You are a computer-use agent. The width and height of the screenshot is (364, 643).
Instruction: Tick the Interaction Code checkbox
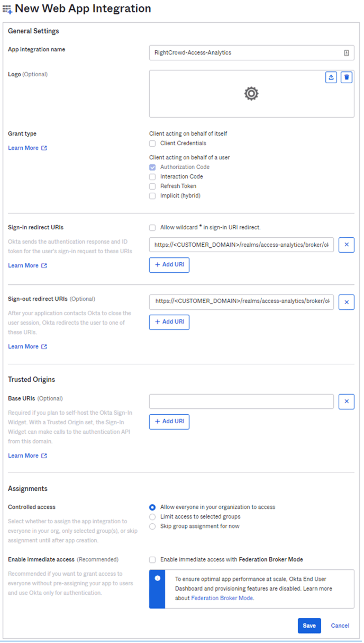click(x=152, y=177)
